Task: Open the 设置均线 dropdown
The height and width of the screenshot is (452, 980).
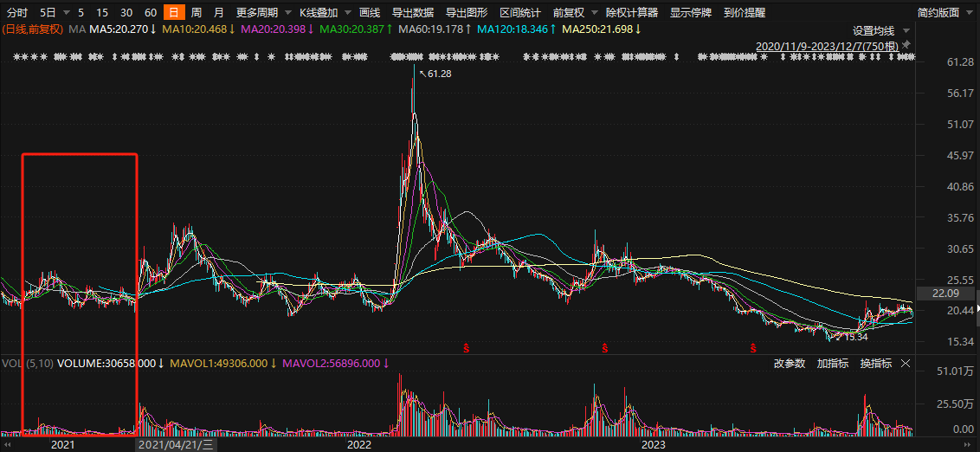Action: coord(879,30)
